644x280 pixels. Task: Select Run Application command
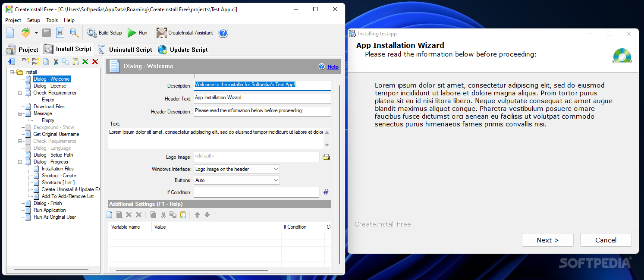click(x=50, y=210)
